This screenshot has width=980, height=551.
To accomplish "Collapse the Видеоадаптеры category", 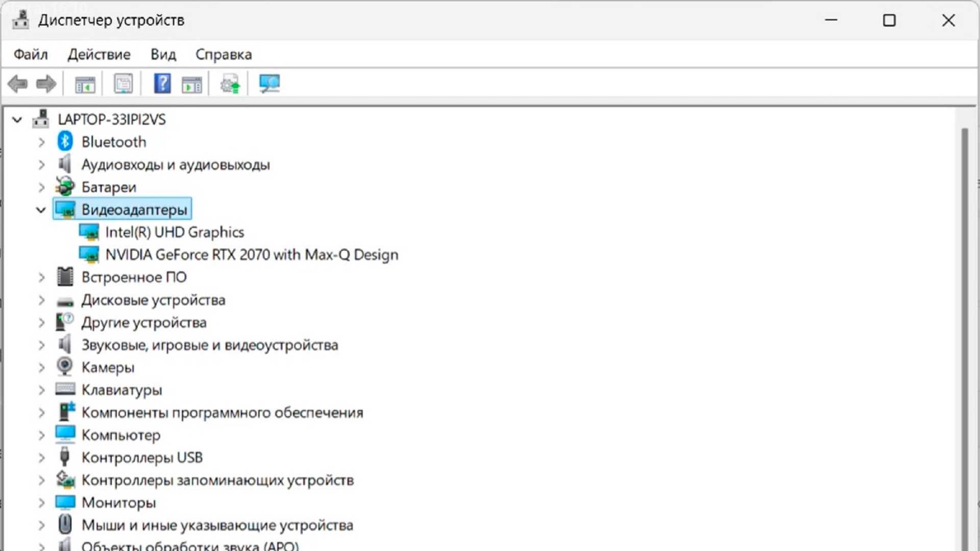I will [40, 209].
